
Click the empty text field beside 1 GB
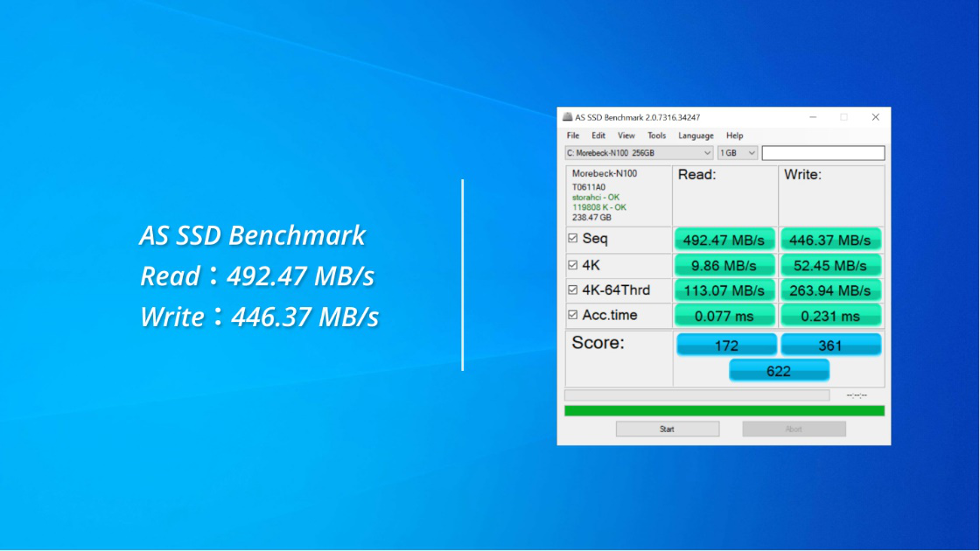(x=822, y=153)
